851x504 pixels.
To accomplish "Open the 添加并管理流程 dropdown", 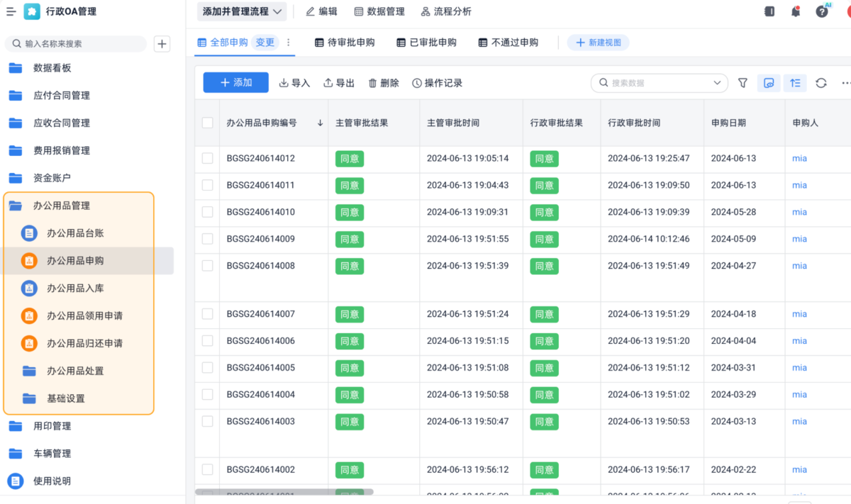I will point(242,11).
